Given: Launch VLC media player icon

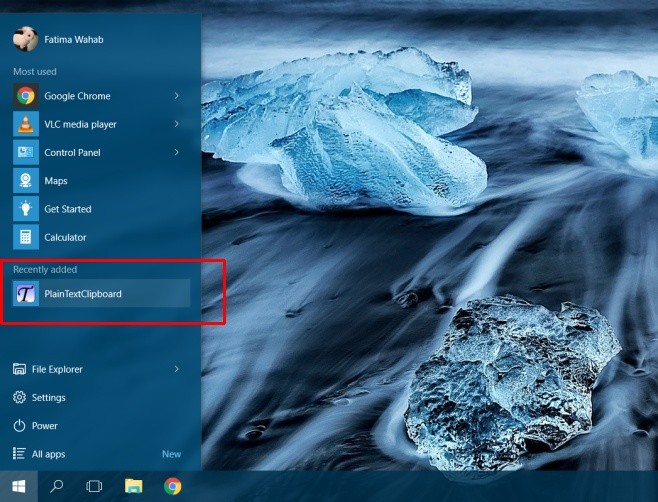Looking at the screenshot, I should 25,124.
